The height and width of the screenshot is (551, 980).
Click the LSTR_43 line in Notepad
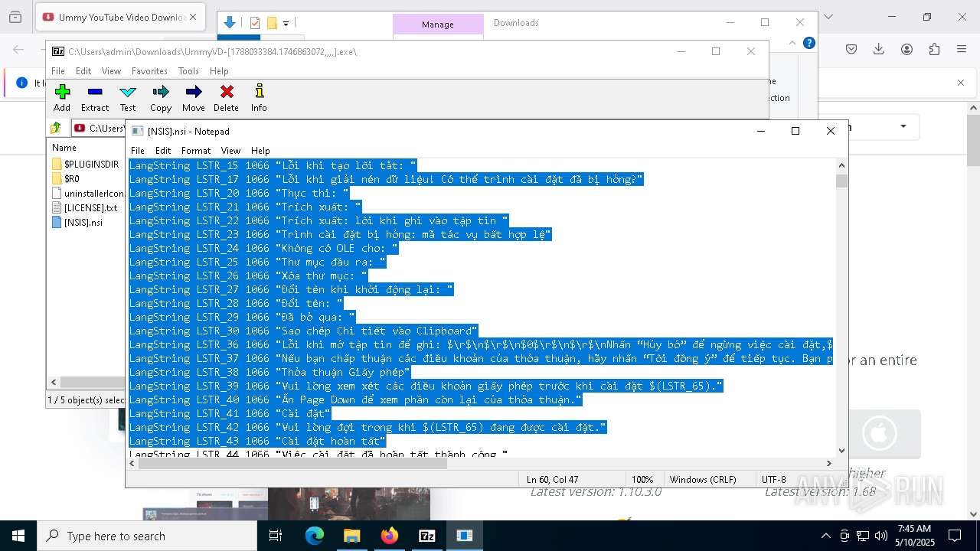(257, 442)
